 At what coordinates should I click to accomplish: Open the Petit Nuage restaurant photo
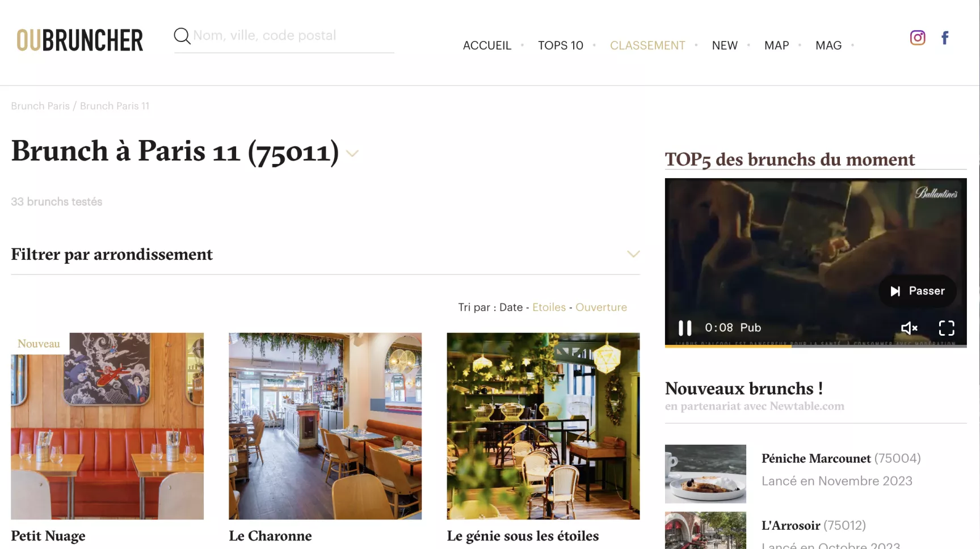point(107,426)
